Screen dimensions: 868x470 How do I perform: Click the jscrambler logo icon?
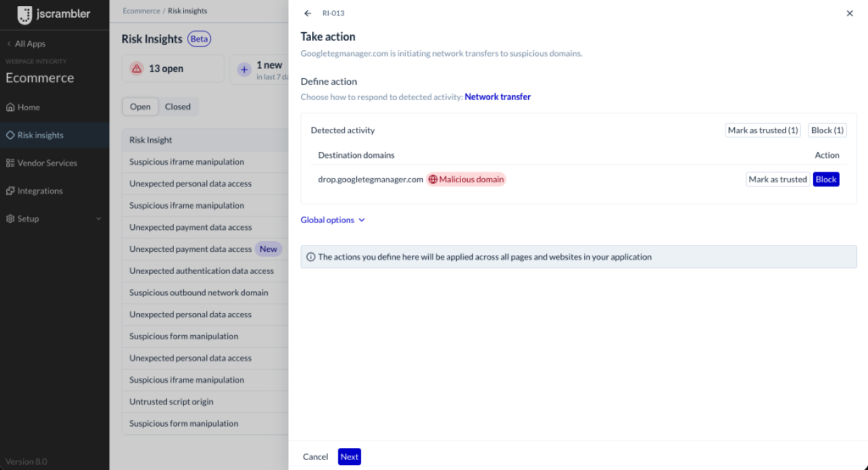tap(25, 15)
